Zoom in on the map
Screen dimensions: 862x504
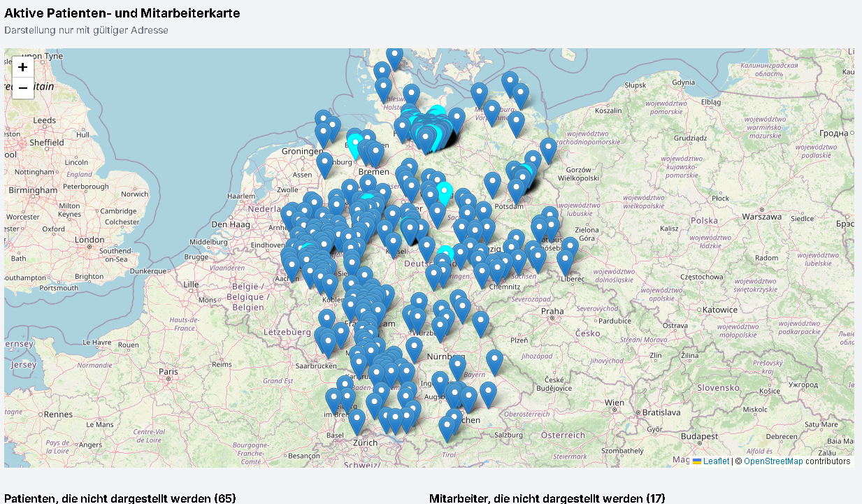[23, 67]
